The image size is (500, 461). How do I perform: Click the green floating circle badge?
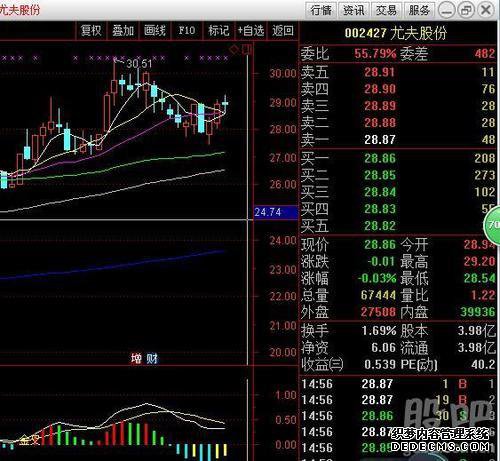click(492, 226)
